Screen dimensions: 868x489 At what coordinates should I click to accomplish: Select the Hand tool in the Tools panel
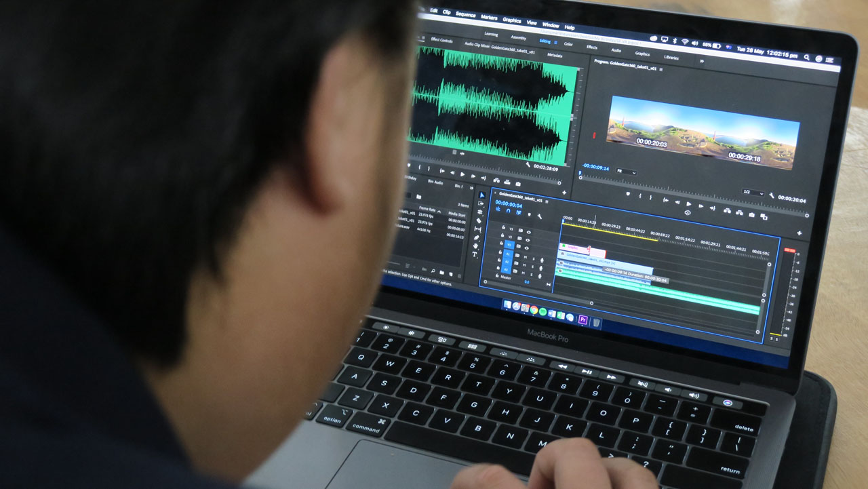click(476, 246)
